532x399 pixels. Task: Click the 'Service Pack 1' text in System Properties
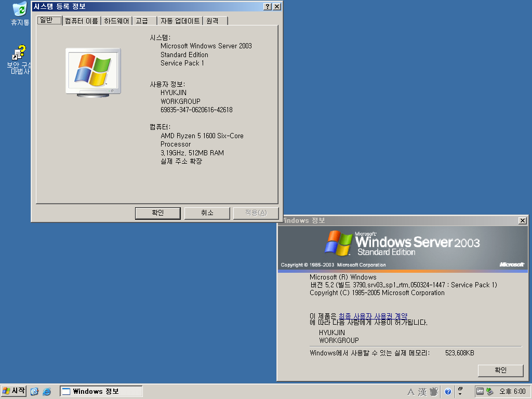tap(182, 63)
